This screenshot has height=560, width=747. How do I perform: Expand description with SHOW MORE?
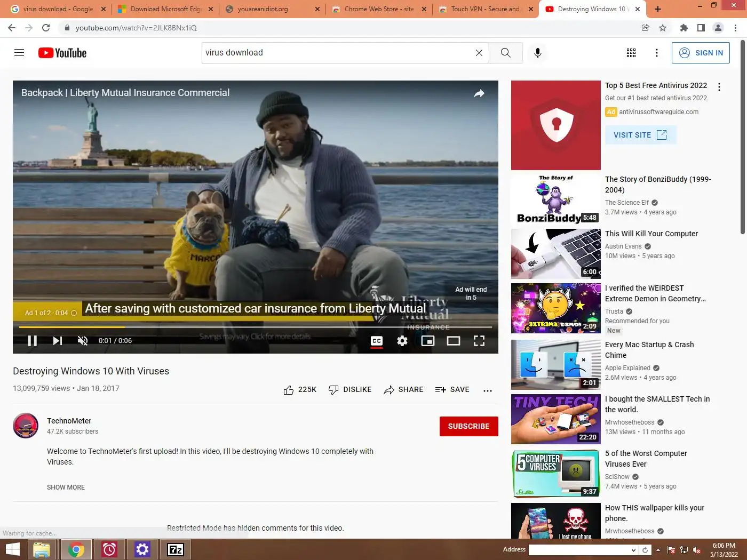tap(66, 487)
